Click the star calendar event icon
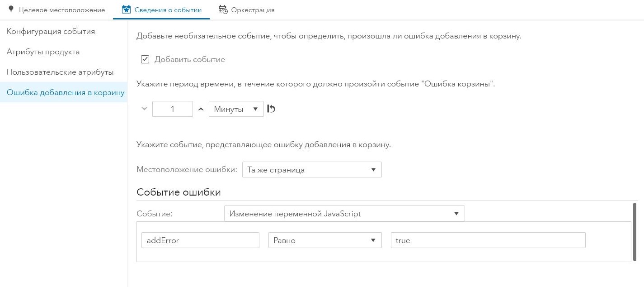This screenshot has height=287, width=644. [x=127, y=10]
